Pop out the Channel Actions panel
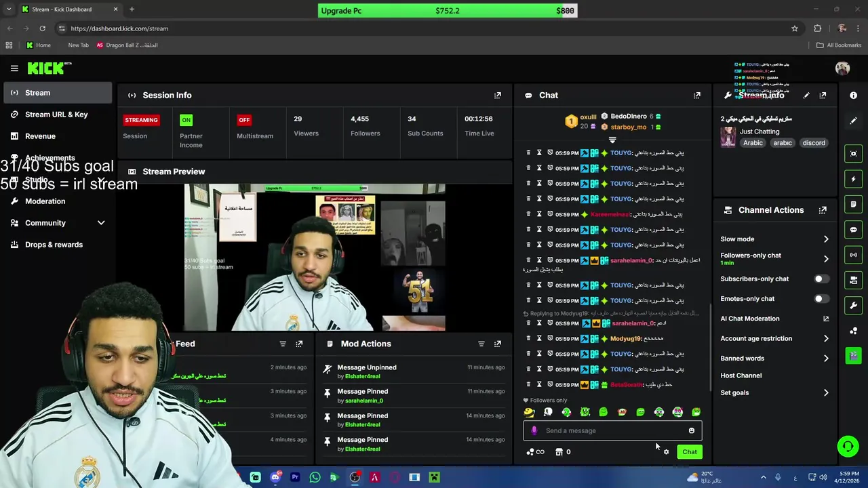The height and width of the screenshot is (488, 868). tap(823, 210)
